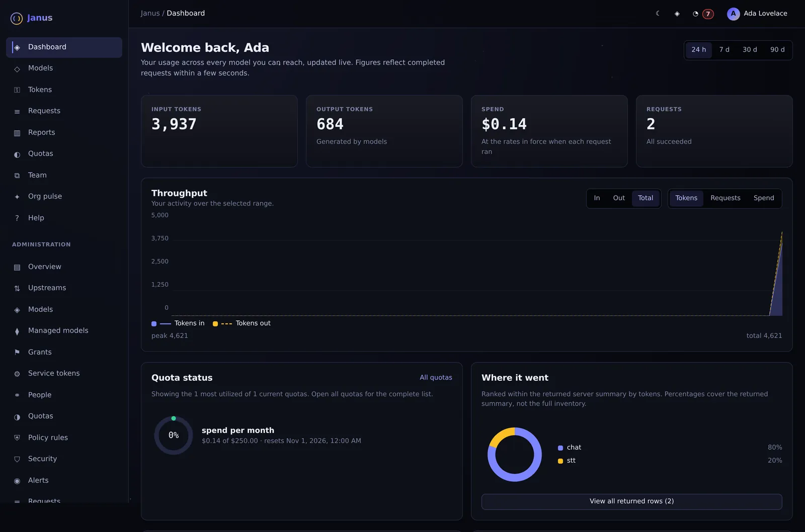This screenshot has width=805, height=532.
Task: Click the Spend $0.14 summary card
Action: [549, 131]
